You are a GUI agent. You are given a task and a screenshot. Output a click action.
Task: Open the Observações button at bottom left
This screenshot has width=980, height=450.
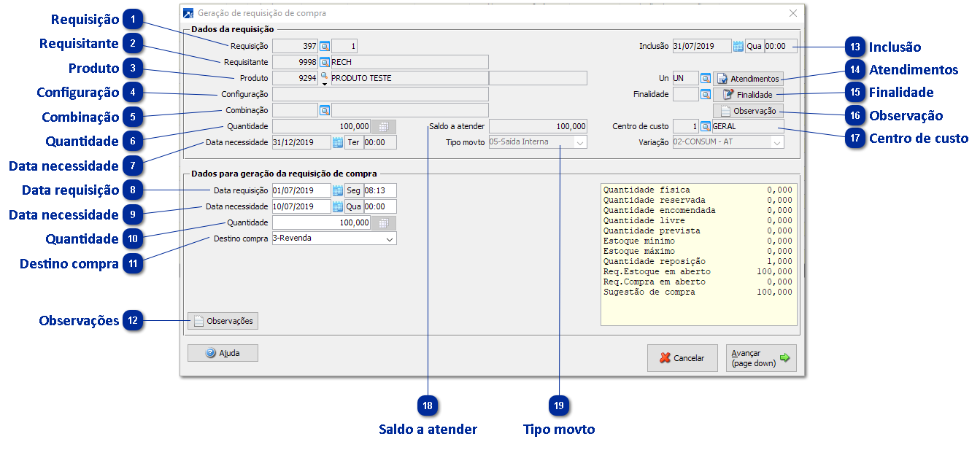click(223, 321)
